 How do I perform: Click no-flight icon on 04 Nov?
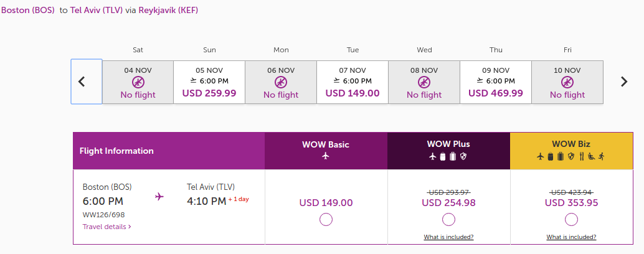(138, 82)
